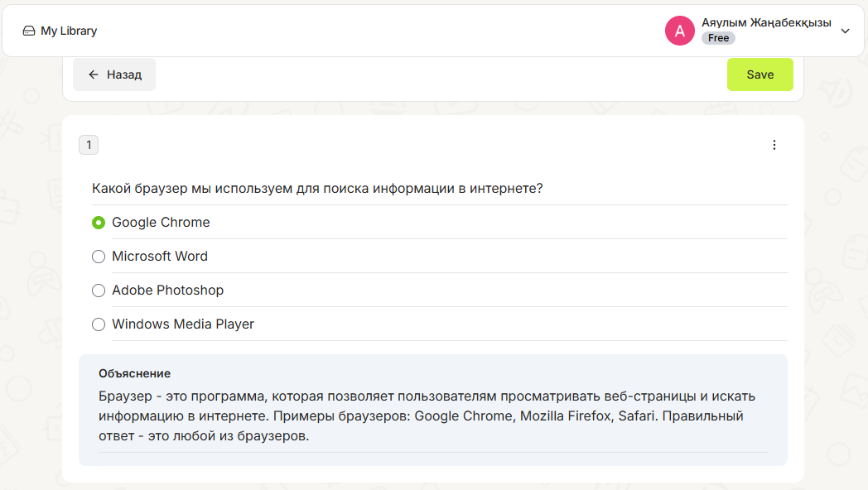Open the three-dot question options menu
868x490 pixels.
click(774, 145)
